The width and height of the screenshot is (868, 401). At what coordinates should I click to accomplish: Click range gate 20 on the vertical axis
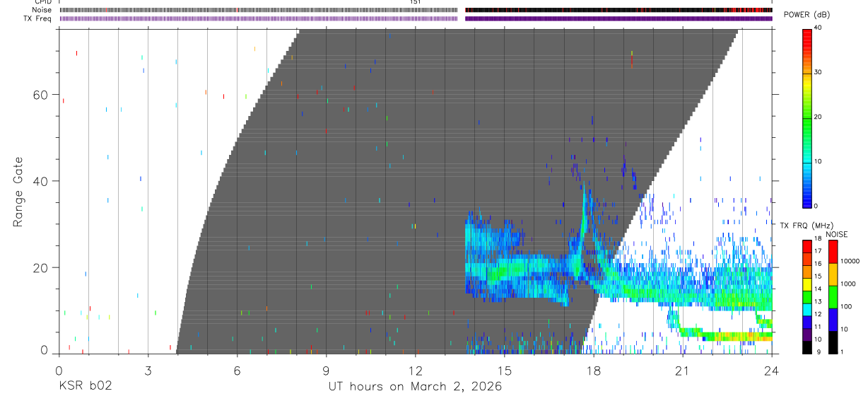[41, 268]
